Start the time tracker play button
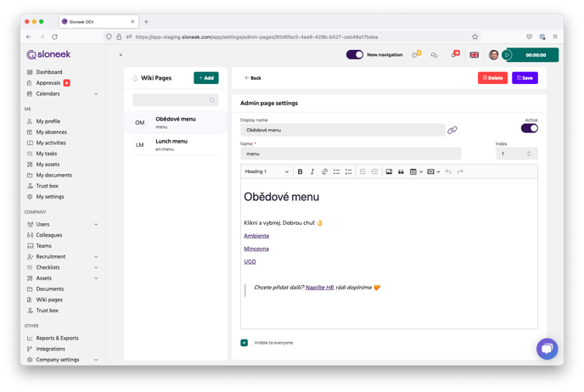The image size is (584, 392). click(507, 55)
